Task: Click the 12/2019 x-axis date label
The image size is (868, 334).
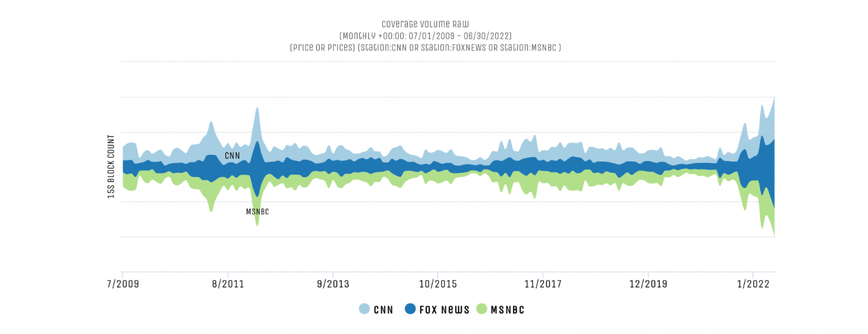Action: pos(648,284)
